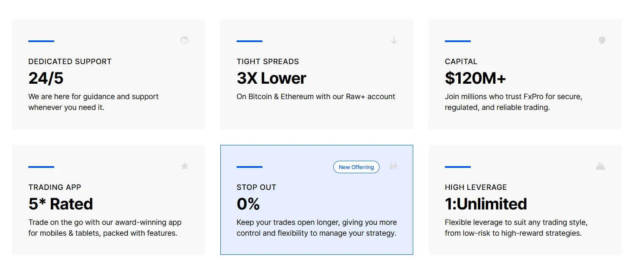The width and height of the screenshot is (644, 269).
Task: Click the 5* Rated heading
Action: (61, 204)
